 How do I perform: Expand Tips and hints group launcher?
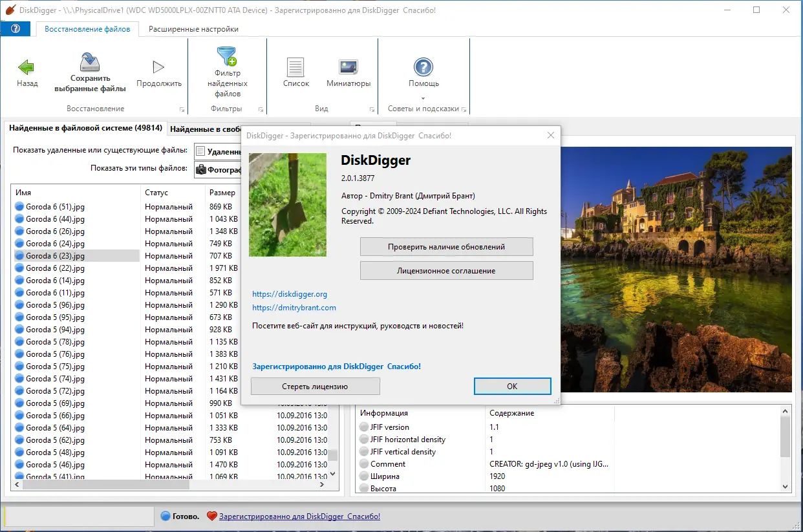[464, 109]
